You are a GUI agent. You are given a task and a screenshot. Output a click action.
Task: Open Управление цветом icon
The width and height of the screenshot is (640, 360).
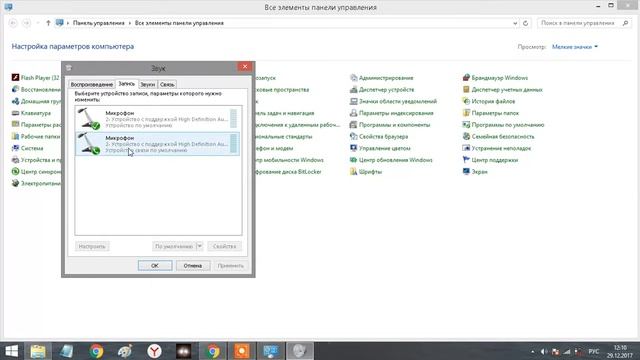click(353, 148)
